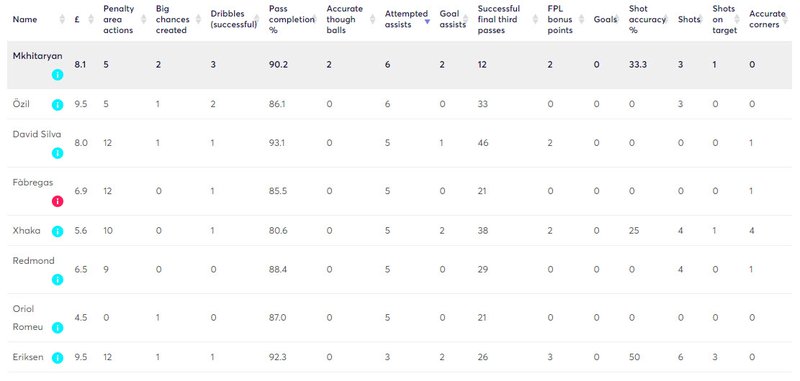Open Özil's blue info icon

[58, 105]
